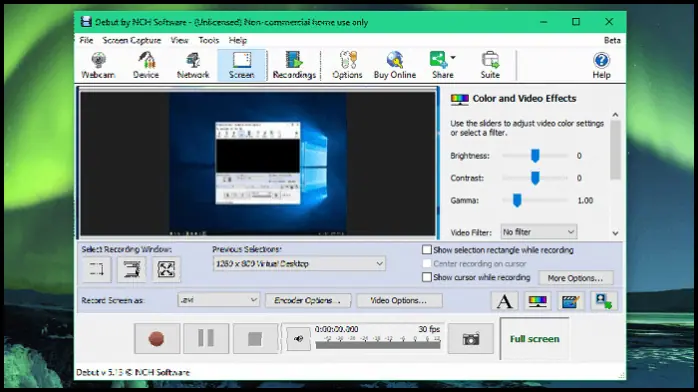The image size is (698, 392).
Task: Toggle Center recording on cursor checkbox
Action: click(426, 263)
